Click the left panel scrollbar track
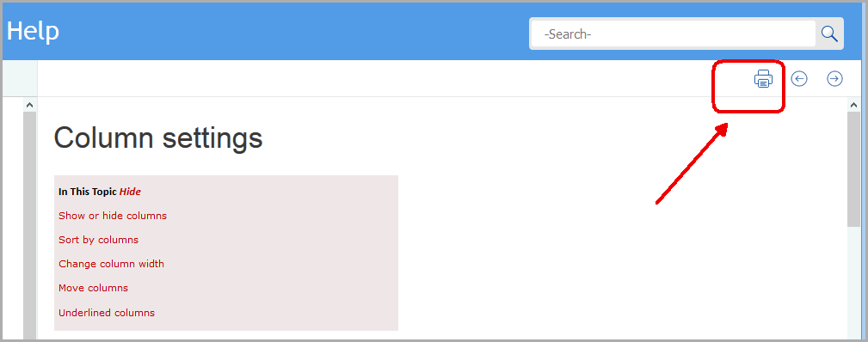The height and width of the screenshot is (342, 868). pos(29,224)
